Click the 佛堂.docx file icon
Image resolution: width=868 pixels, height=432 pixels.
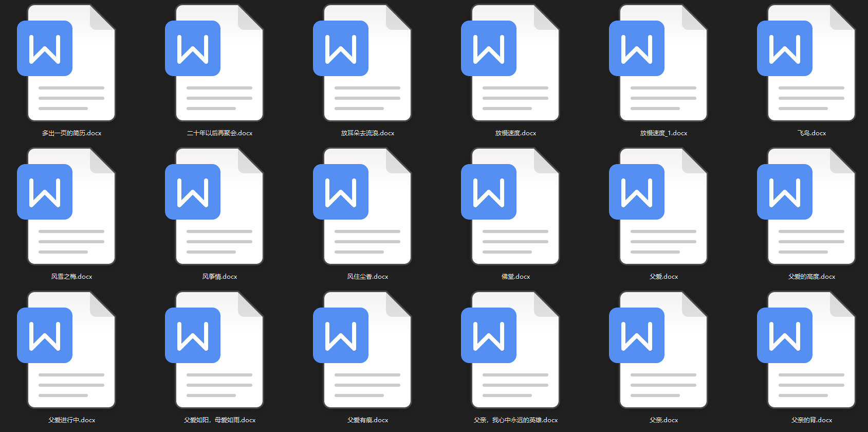point(510,206)
